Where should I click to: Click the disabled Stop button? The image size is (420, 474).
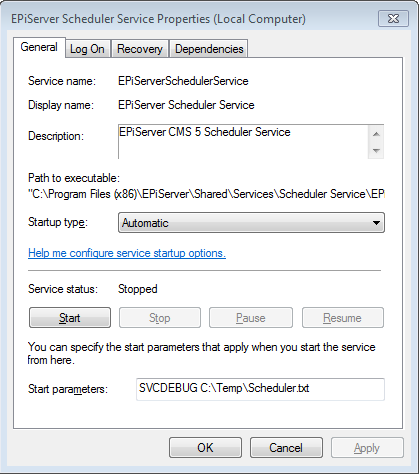click(x=160, y=318)
